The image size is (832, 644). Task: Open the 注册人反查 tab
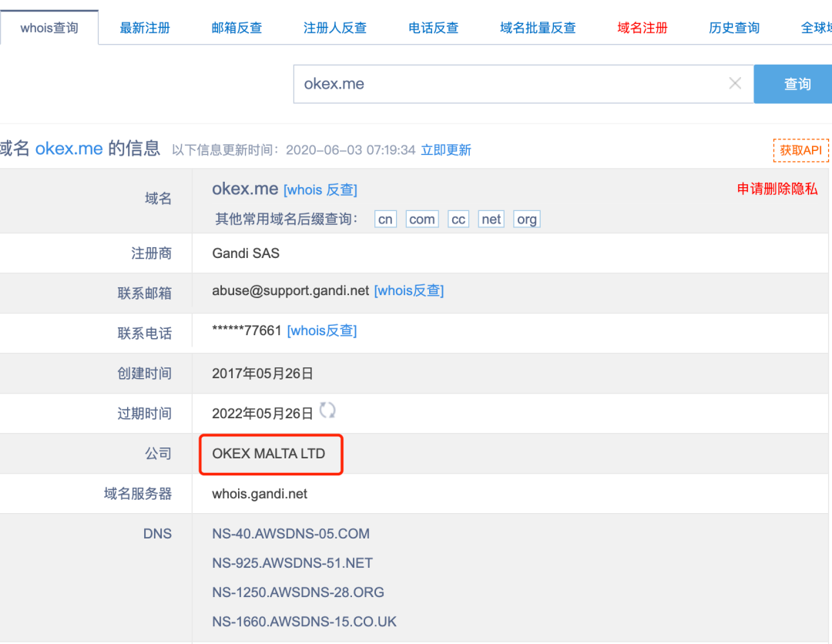[x=335, y=28]
